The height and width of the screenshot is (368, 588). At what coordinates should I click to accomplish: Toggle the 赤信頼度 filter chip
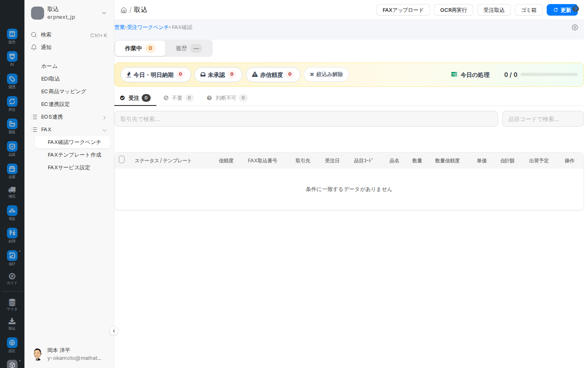point(273,75)
